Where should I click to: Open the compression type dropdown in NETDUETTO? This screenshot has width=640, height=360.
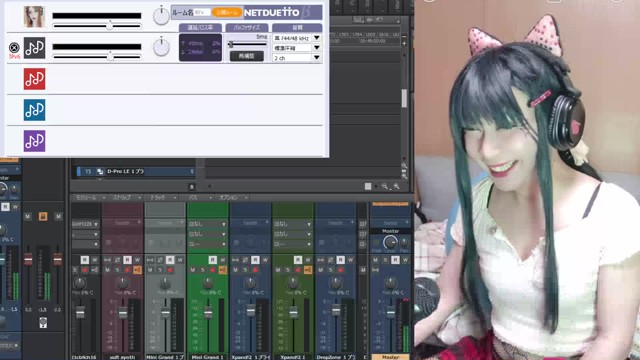297,48
